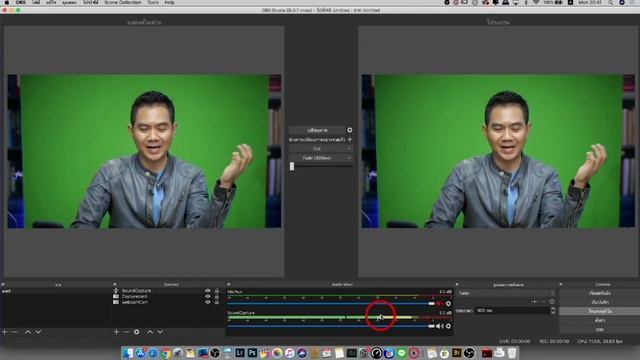Image resolution: width=640 pixels, height=360 pixels.
Task: Open Spotlight search in the macOS menu bar
Action: [x=611, y=2]
